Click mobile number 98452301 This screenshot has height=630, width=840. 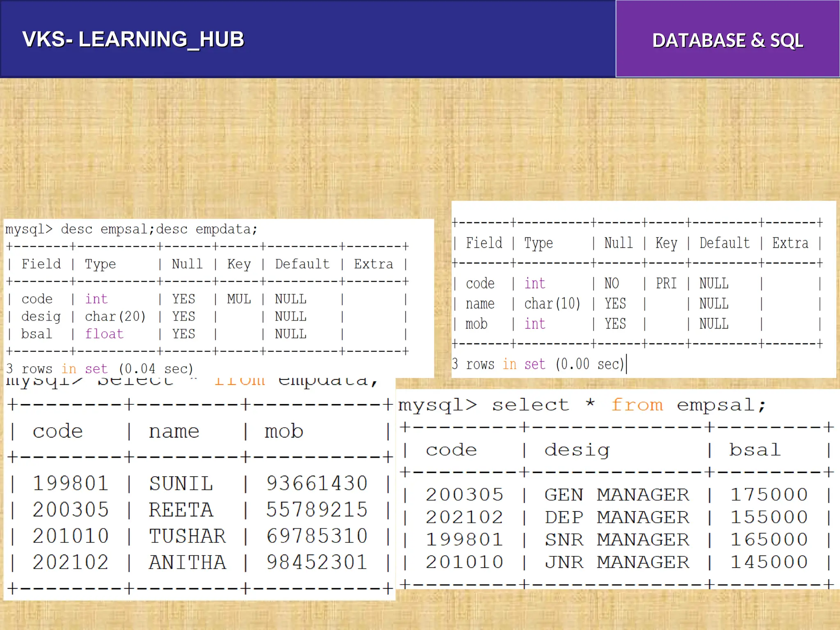tap(317, 562)
